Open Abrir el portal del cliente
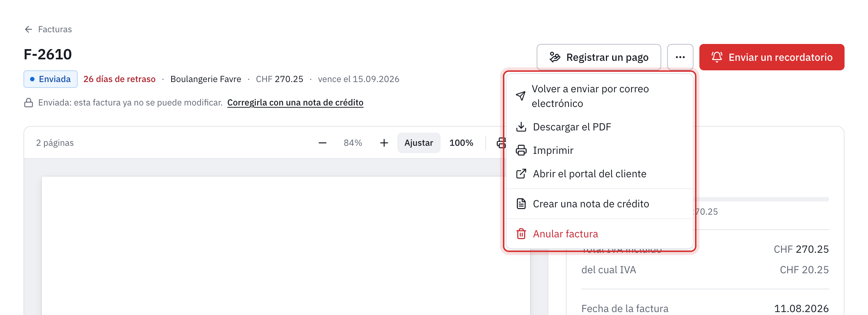This screenshot has height=315, width=868. [599, 174]
